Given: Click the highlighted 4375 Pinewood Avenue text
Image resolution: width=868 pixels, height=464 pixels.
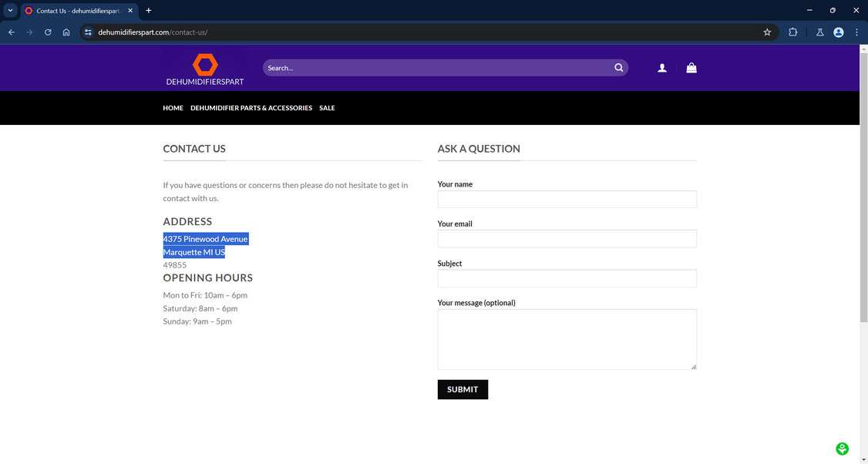Looking at the screenshot, I should point(205,239).
